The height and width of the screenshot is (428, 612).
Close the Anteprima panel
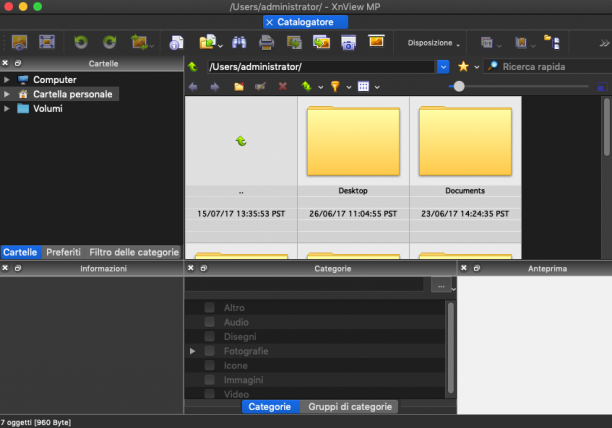[464, 268]
